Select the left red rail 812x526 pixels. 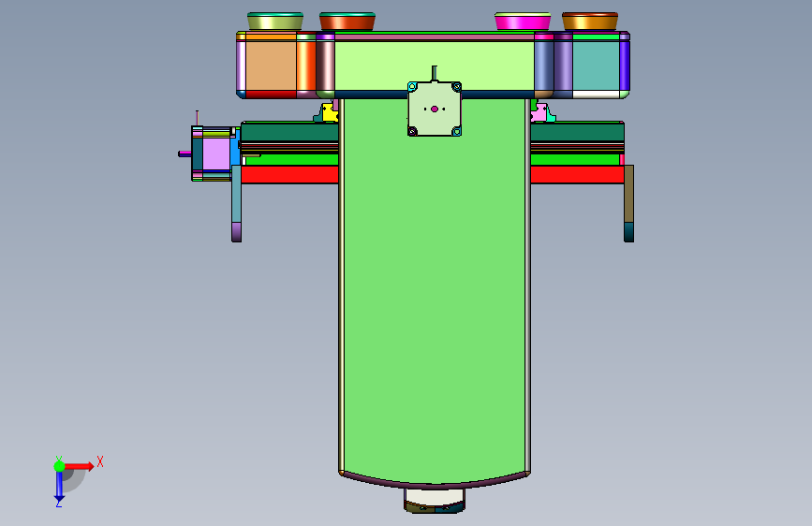289,174
